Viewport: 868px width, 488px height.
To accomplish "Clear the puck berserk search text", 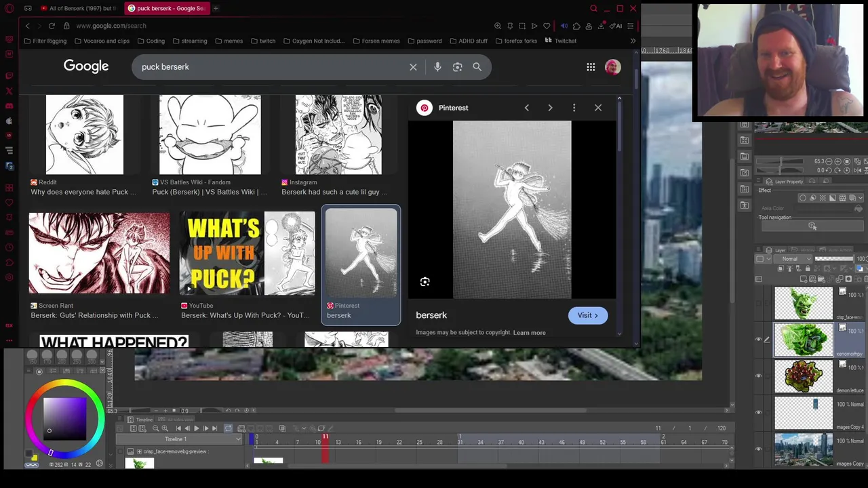I will coord(413,67).
